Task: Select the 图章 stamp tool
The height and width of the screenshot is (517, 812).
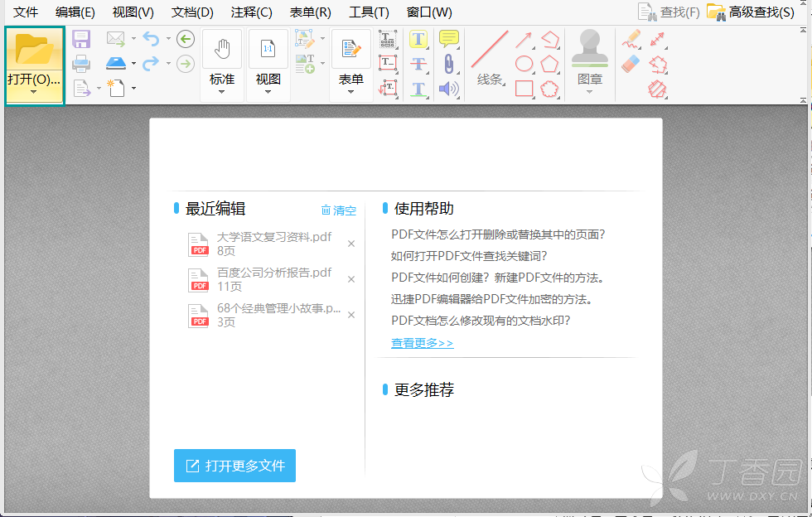Action: [x=589, y=48]
